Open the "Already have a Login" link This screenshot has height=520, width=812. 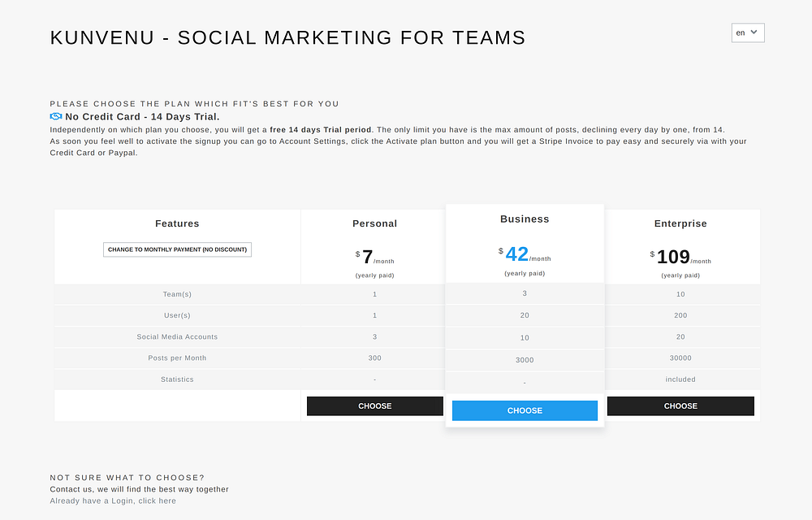tap(113, 500)
